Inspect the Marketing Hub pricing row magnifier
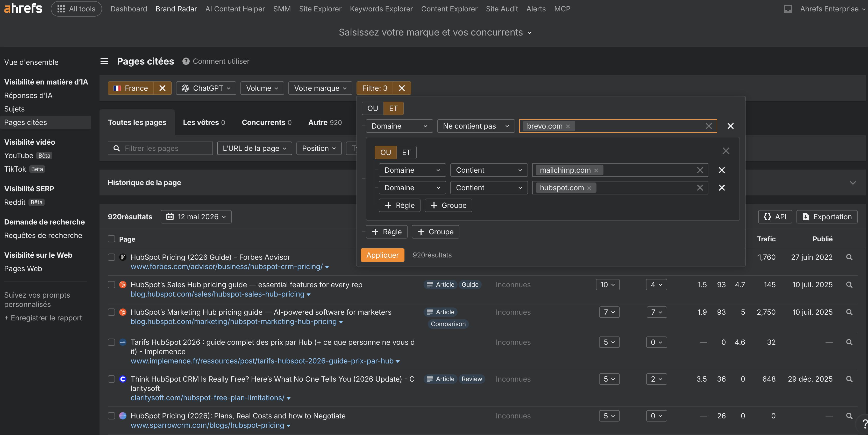868x435 pixels. pyautogui.click(x=849, y=313)
